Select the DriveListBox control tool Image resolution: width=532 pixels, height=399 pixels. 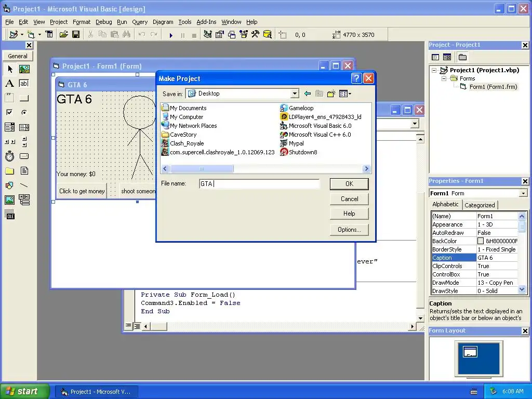point(24,156)
